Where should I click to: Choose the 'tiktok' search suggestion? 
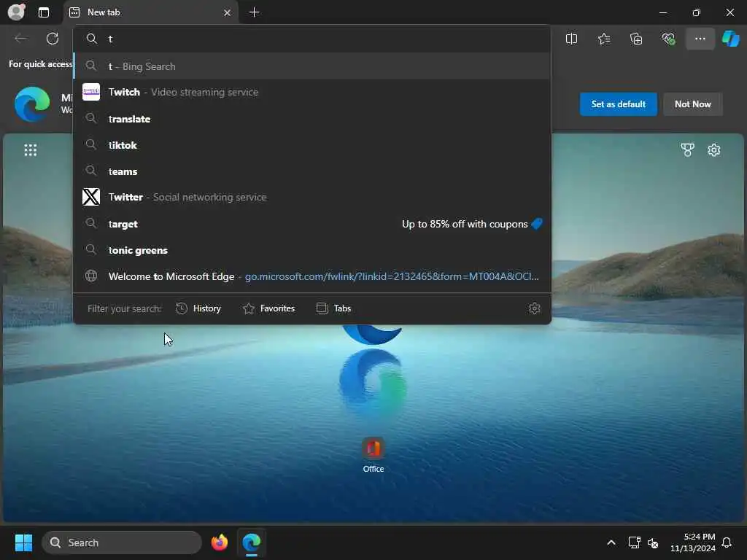tap(312, 145)
